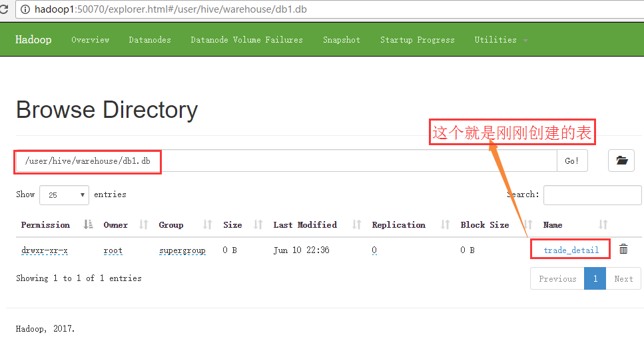
Task: Click the drwxr-xr-x permission value
Action: (45, 250)
